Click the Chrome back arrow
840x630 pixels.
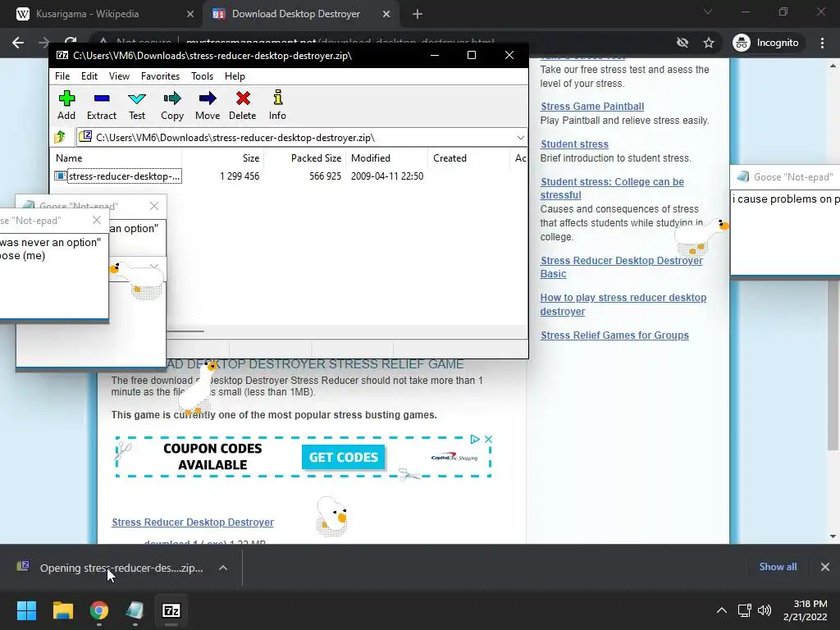18,43
